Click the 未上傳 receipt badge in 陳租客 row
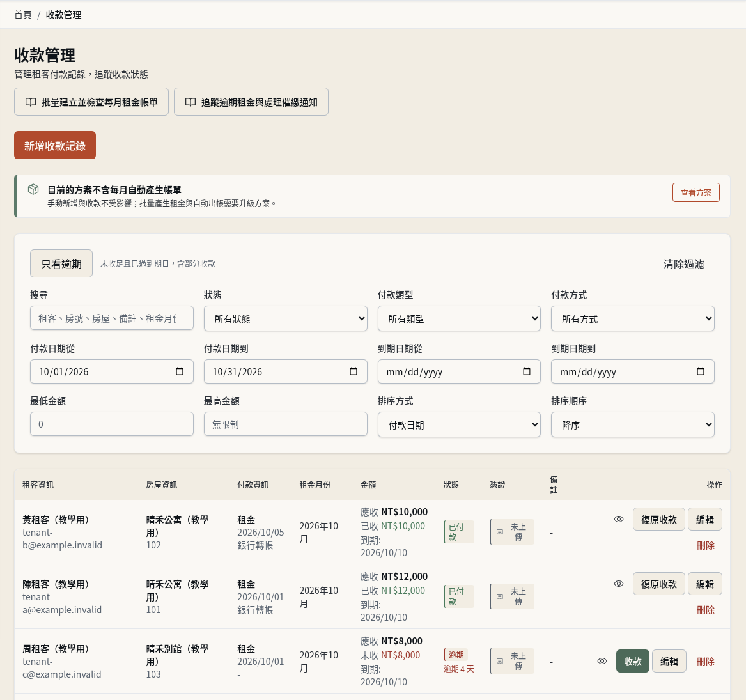746x700 pixels. [512, 596]
